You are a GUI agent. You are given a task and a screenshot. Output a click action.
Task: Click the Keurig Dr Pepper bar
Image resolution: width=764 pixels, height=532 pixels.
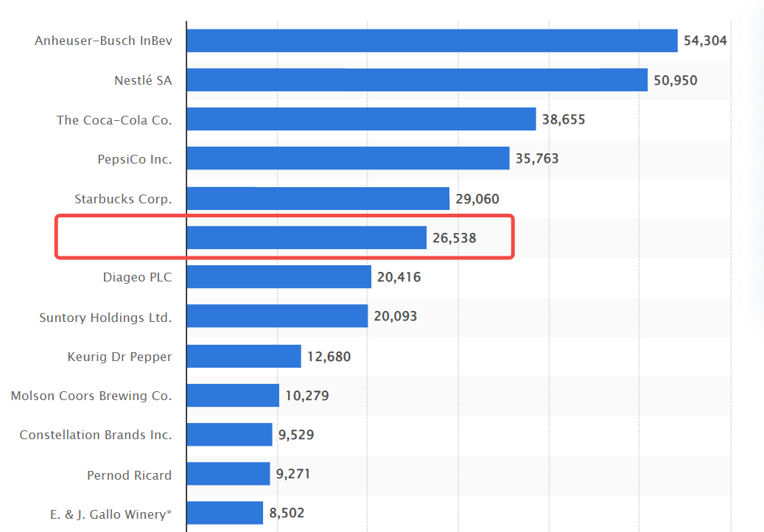click(x=244, y=356)
